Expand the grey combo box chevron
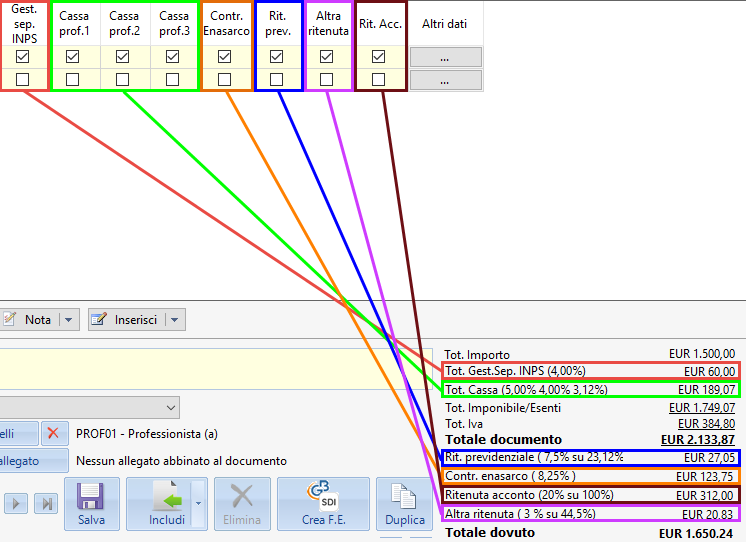Viewport: 746px width, 542px height. pos(171,408)
